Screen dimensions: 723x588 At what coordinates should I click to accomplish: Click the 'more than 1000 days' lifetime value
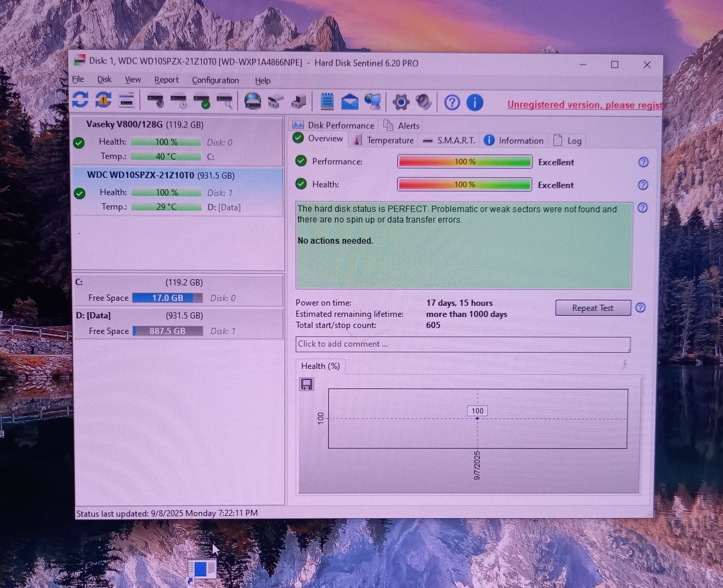pos(467,315)
